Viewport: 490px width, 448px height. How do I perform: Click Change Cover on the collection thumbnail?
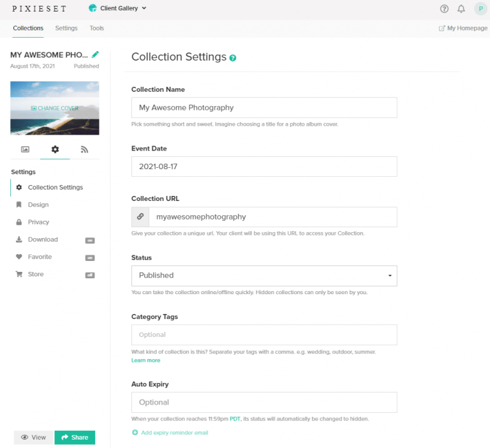click(55, 108)
